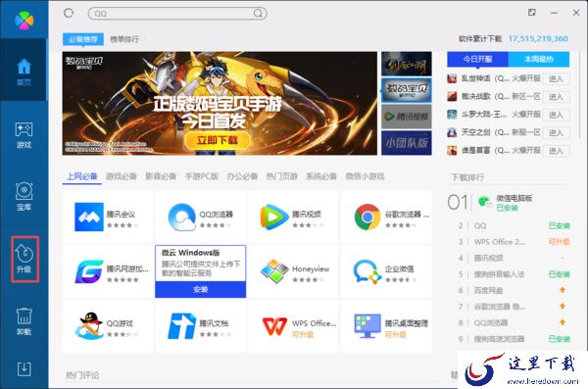Screen dimensions: 588x389
Task: Open the 升级 upgrade section in sidebar
Action: point(24,259)
